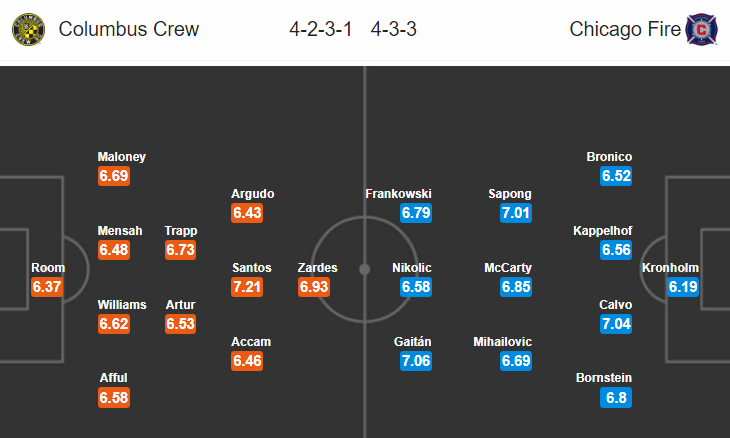Select Zardes's 6.93 rating badge

click(x=314, y=287)
